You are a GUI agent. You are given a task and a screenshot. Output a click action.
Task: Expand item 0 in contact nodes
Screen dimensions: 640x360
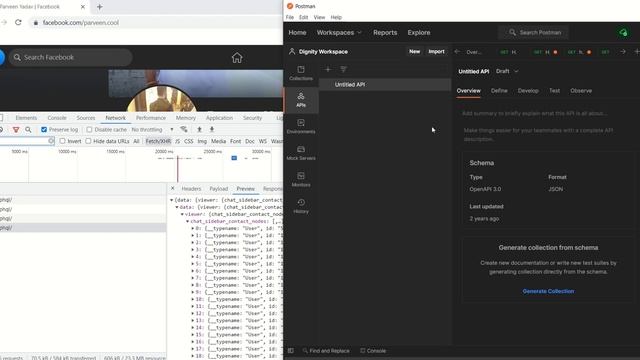point(193,228)
